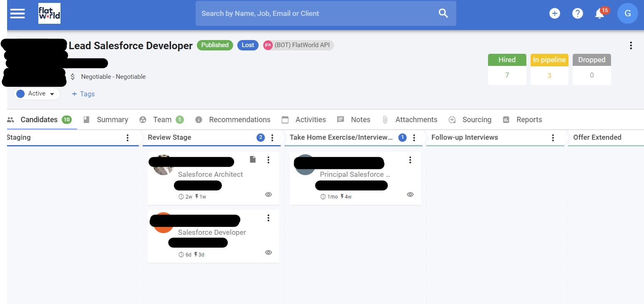Click the yellow In pipeline tile

549,70
